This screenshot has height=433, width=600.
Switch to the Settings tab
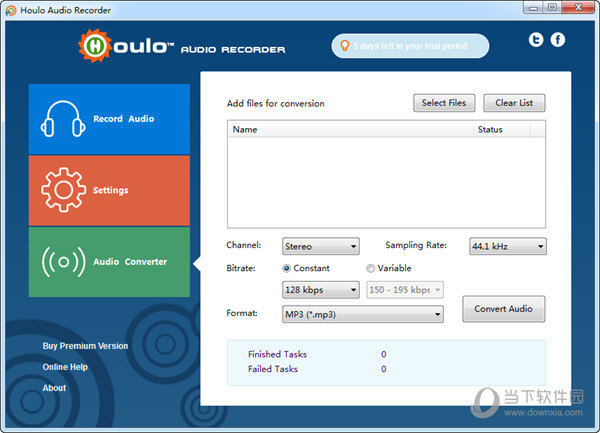pos(109,190)
